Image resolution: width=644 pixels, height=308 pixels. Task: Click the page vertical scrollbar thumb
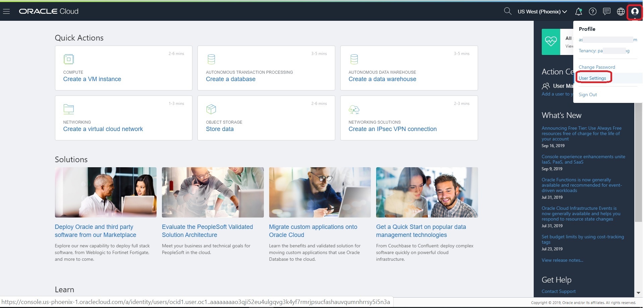[x=639, y=162]
